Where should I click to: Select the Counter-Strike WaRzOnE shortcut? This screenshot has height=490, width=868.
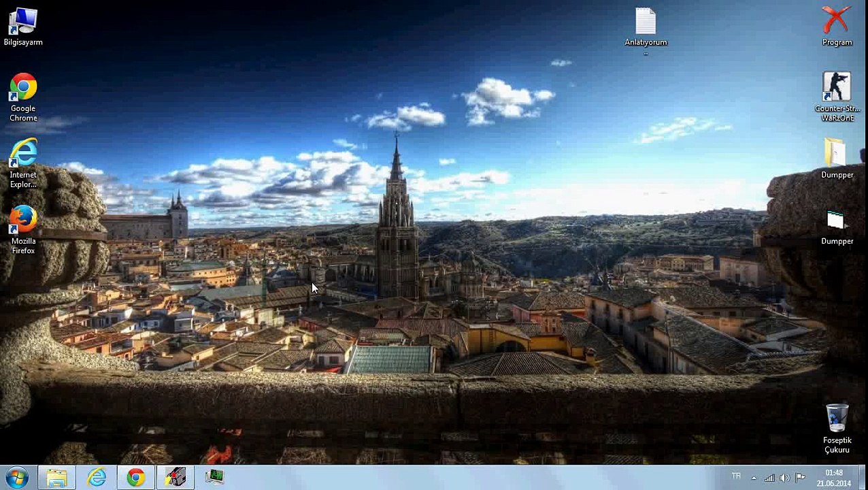[x=837, y=97]
